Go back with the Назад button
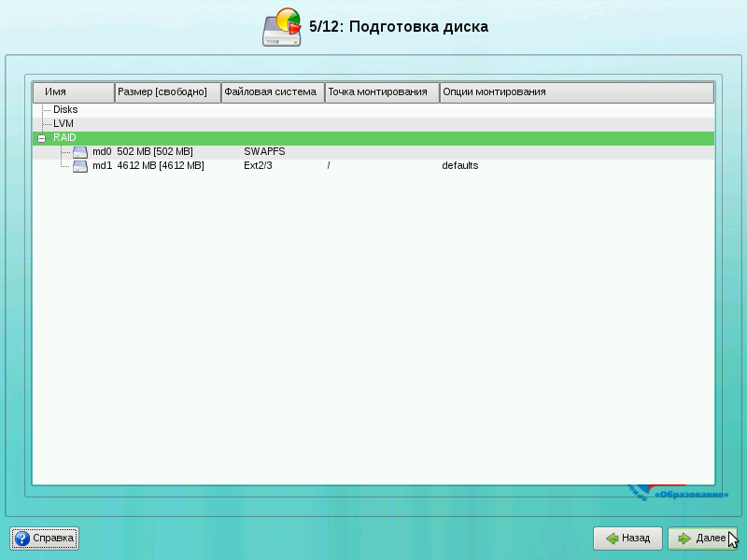 pos(627,539)
